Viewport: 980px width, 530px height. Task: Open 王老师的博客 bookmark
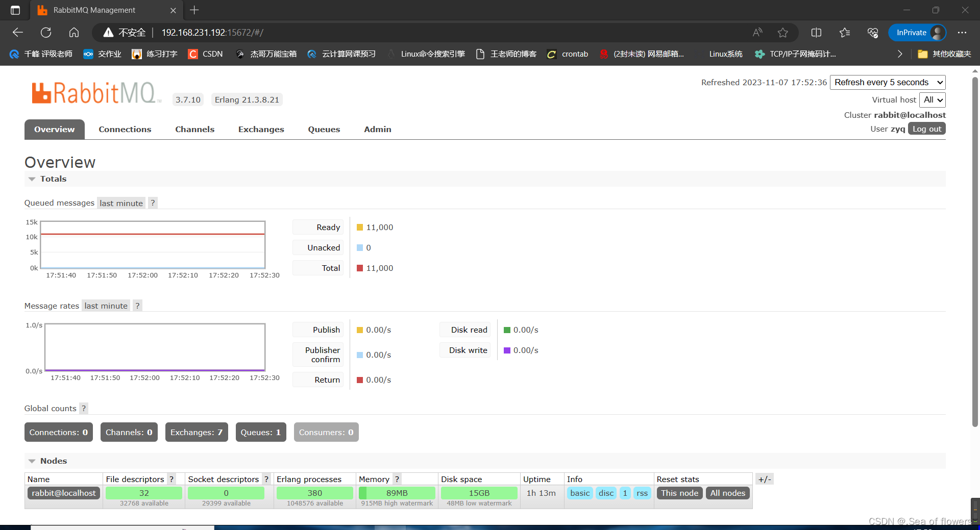click(506, 54)
